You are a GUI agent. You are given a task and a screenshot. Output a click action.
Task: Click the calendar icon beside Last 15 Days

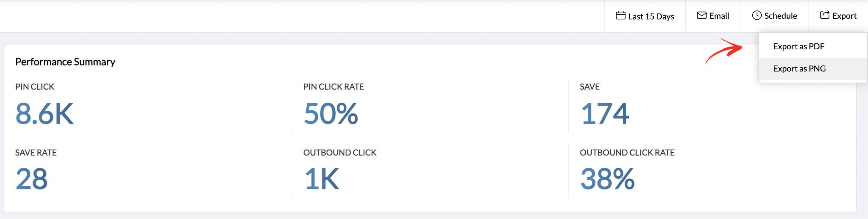point(620,16)
